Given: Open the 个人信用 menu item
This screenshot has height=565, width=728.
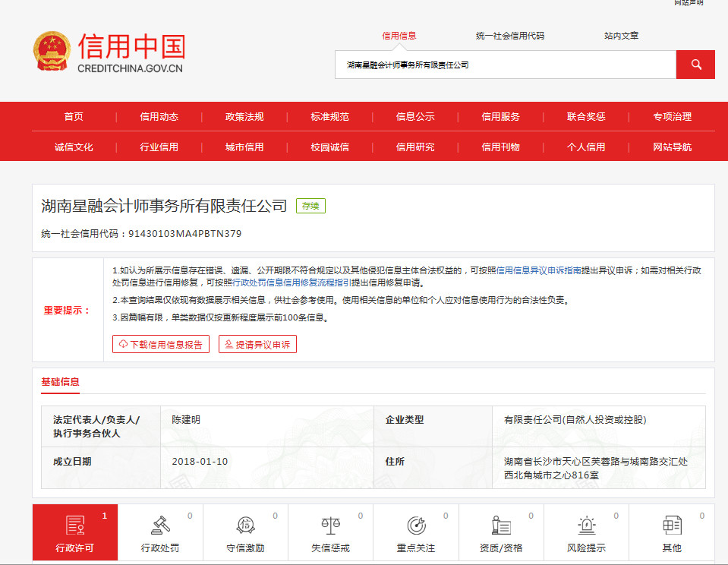Looking at the screenshot, I should (586, 147).
